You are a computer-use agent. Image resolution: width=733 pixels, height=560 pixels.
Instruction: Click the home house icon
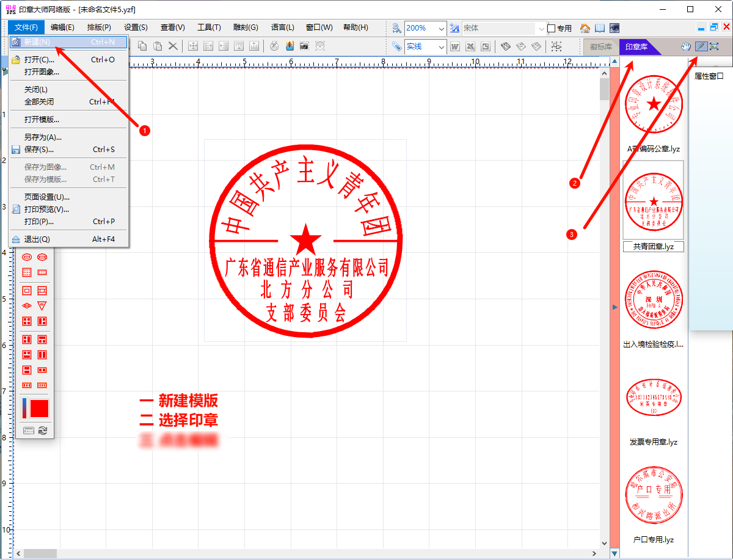click(x=585, y=28)
